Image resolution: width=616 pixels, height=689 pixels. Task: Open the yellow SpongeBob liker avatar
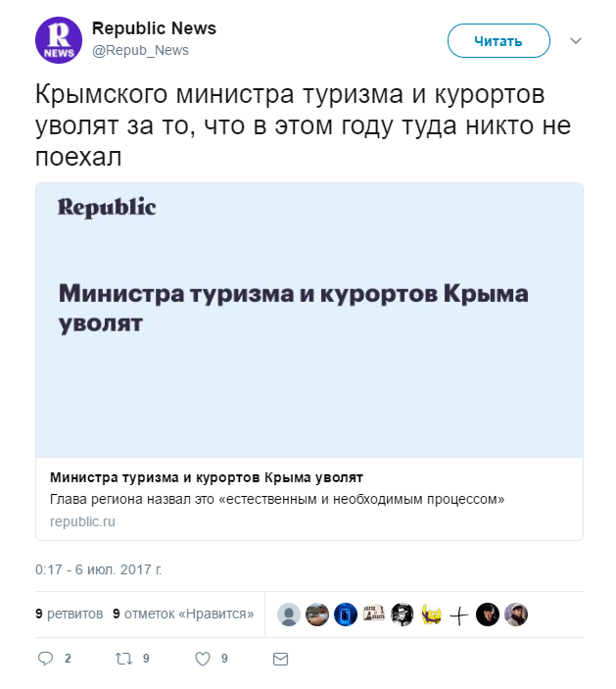tap(431, 615)
